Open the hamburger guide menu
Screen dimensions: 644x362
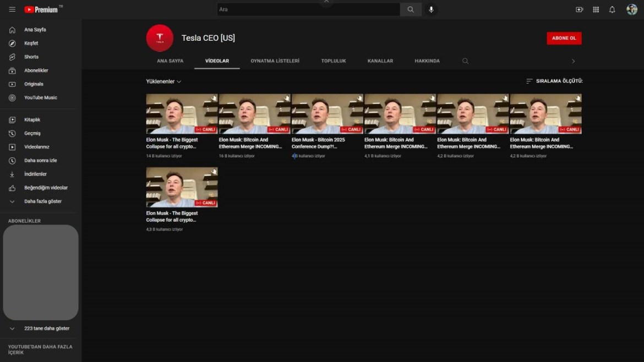point(12,9)
